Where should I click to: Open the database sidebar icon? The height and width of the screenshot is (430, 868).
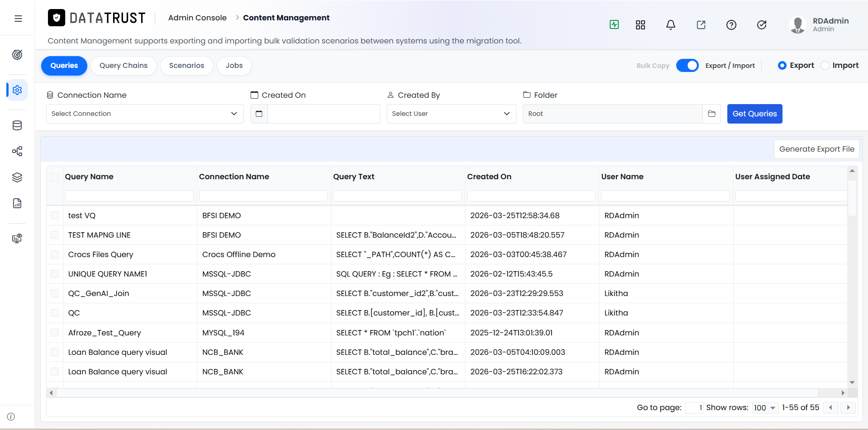pos(17,125)
